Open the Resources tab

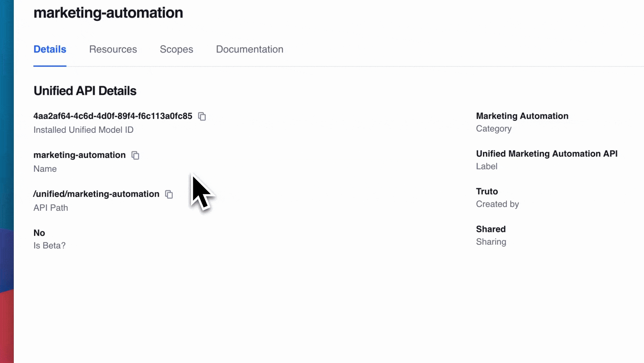(113, 49)
